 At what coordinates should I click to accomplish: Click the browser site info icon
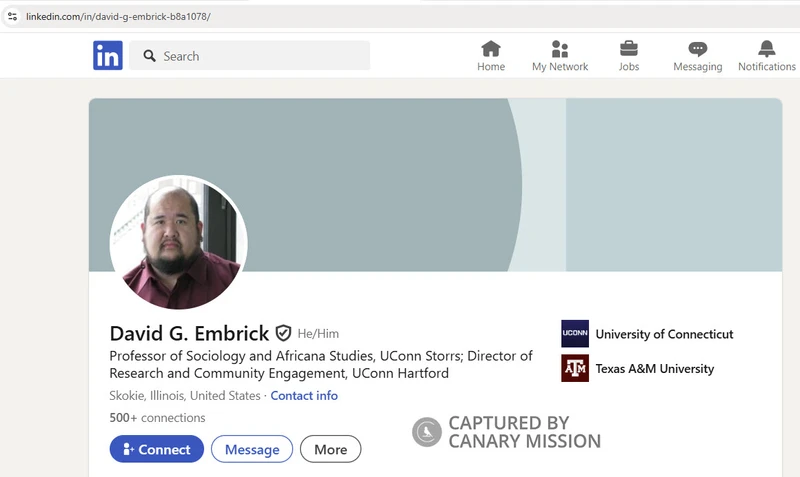coord(12,16)
